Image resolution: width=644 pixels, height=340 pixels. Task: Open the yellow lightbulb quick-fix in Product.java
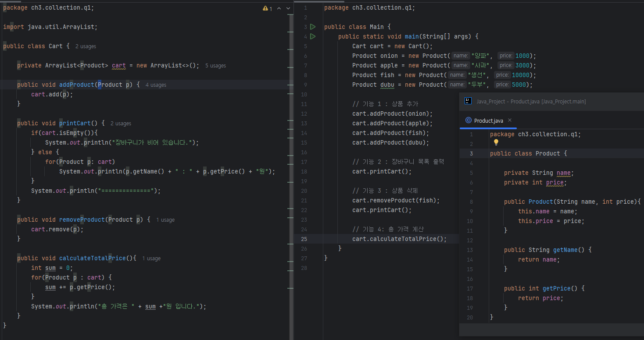tap(496, 142)
